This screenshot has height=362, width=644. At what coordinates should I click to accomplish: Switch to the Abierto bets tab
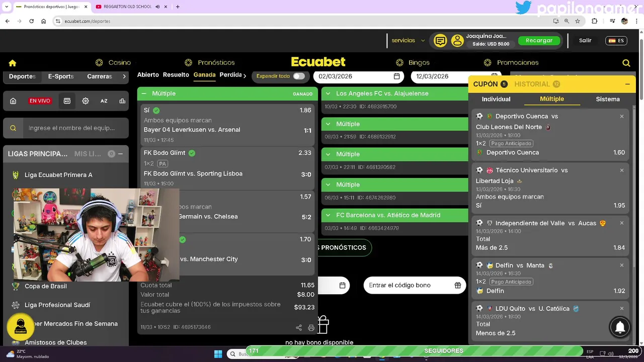point(148,75)
